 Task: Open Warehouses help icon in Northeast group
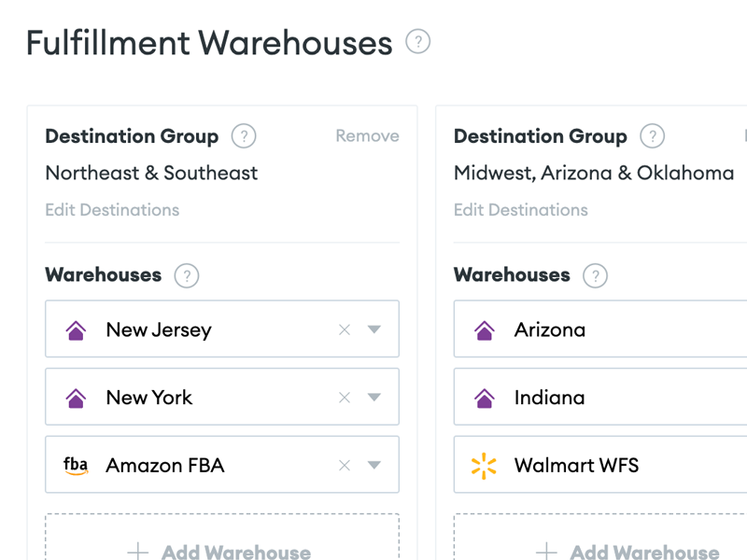(186, 275)
